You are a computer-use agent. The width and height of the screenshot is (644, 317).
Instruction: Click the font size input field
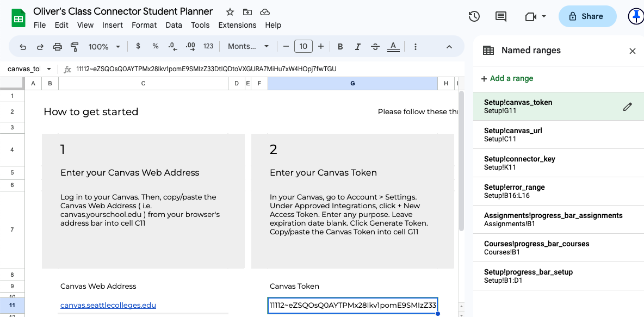pyautogui.click(x=304, y=46)
